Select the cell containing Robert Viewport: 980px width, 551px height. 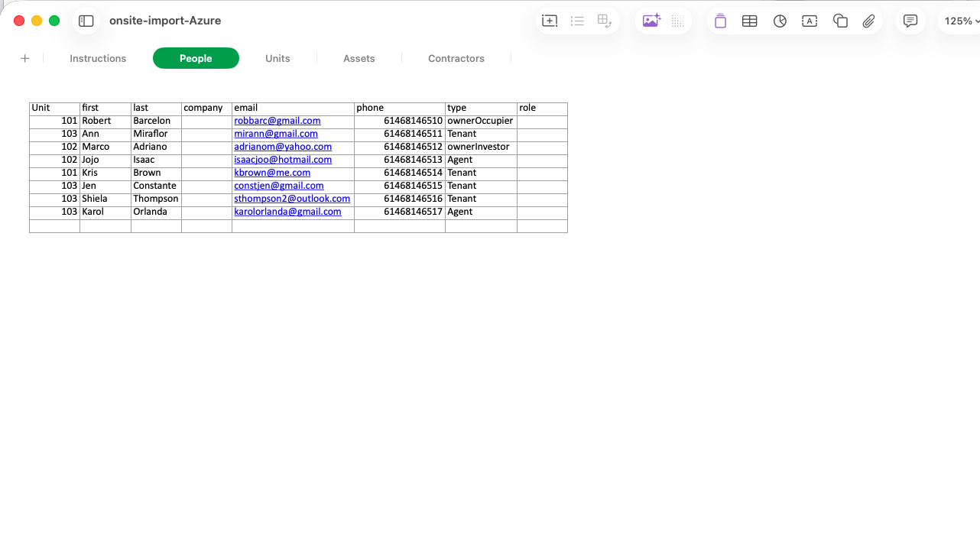pyautogui.click(x=105, y=122)
